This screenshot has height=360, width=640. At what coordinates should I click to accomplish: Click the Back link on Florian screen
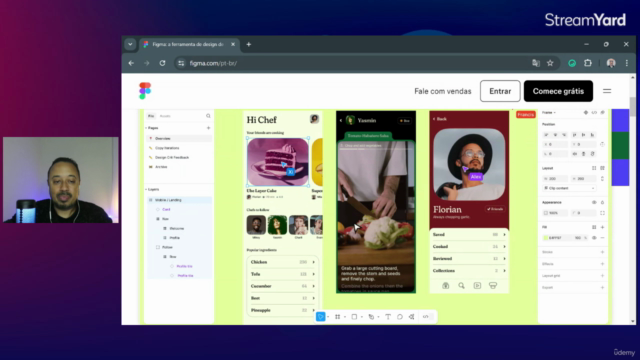pos(440,119)
